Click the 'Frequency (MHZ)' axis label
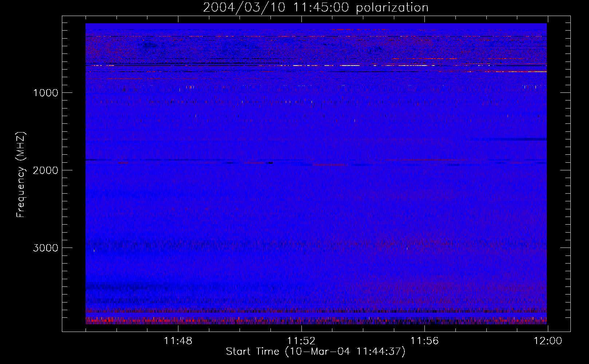The image size is (589, 364). [x=21, y=175]
